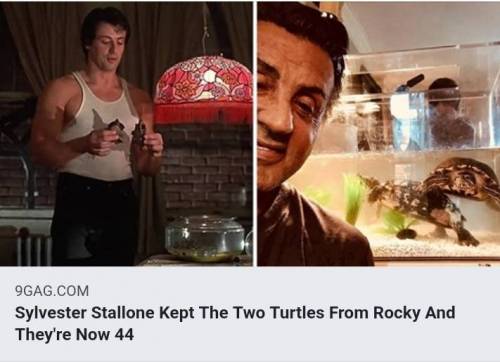The width and height of the screenshot is (500, 362).
Task: Open the left movie still thumbnail
Action: pos(126,134)
